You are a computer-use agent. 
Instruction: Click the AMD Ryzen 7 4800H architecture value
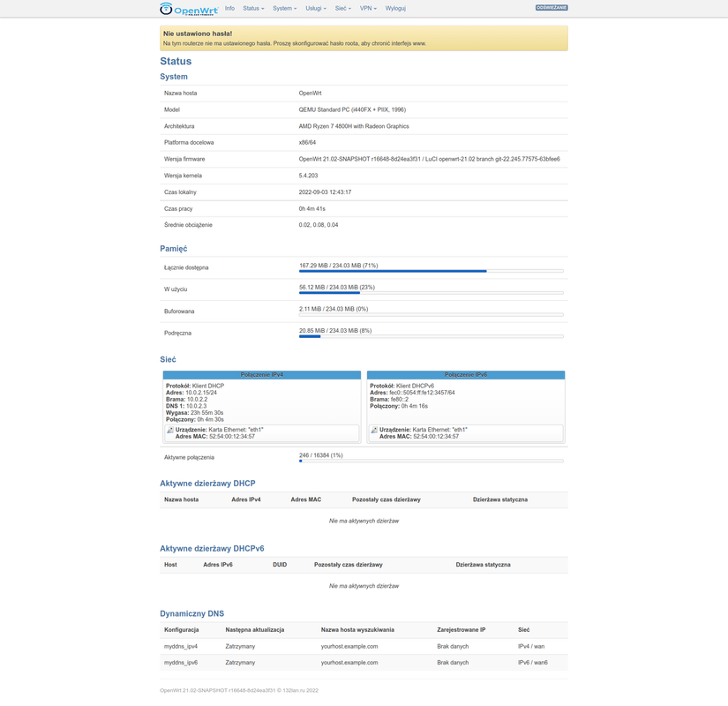(354, 126)
